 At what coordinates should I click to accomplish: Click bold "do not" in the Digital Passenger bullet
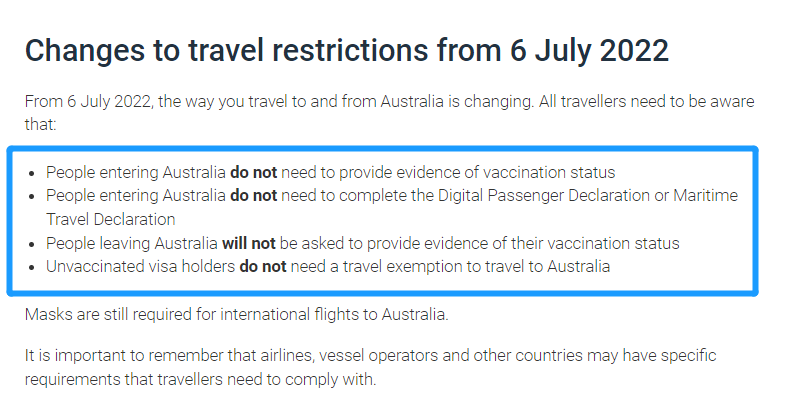point(253,196)
